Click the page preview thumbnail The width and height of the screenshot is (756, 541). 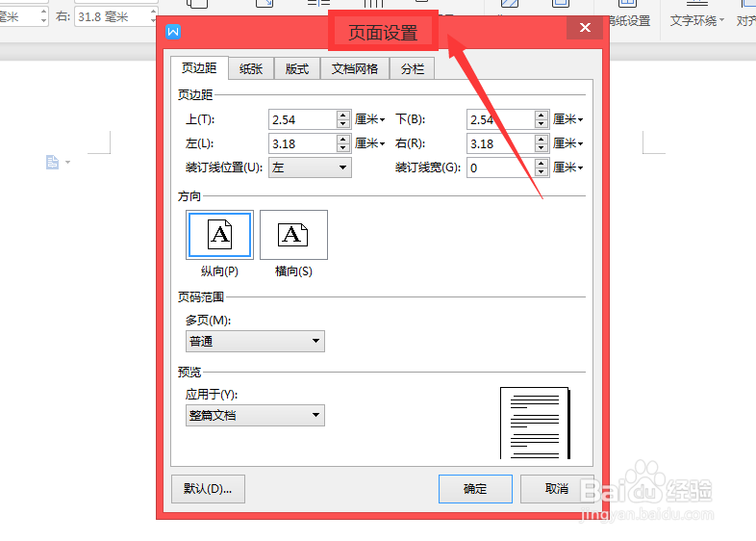[x=535, y=424]
